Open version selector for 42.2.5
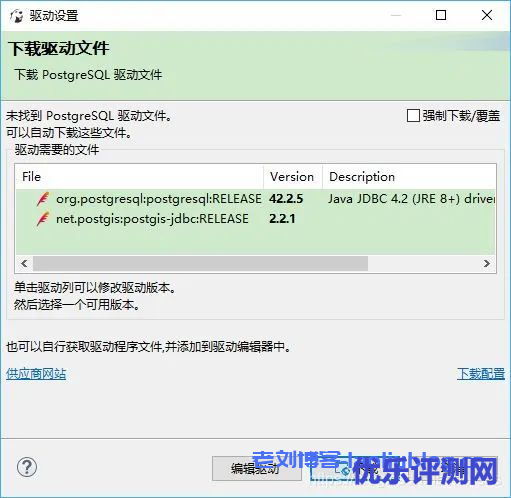This screenshot has width=511, height=498. click(286, 199)
